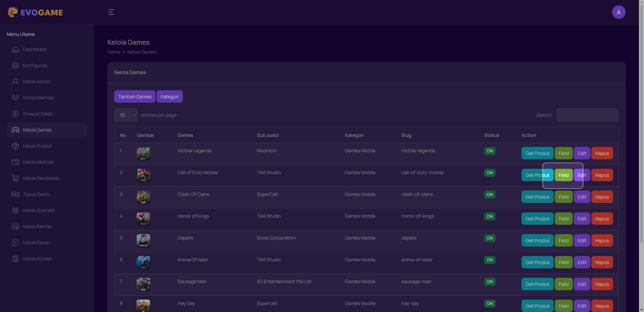Sort table by Games column header
Viewport: 644px width, 312px height.
coord(185,135)
